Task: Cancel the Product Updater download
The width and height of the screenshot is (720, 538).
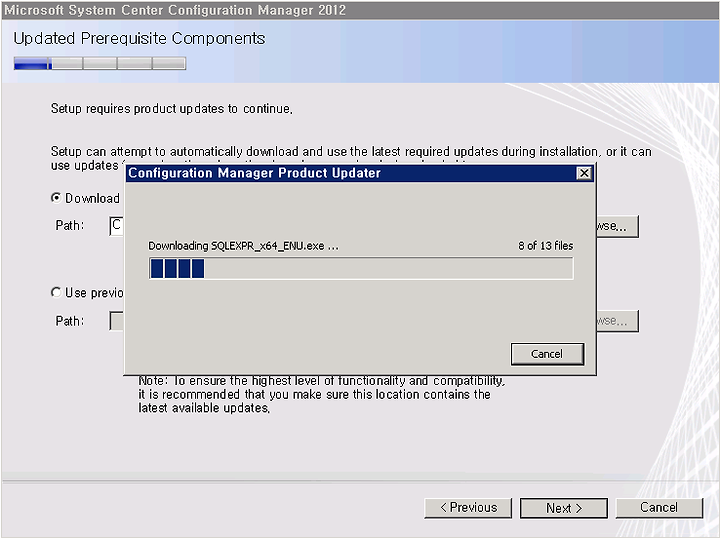Action: pos(547,354)
